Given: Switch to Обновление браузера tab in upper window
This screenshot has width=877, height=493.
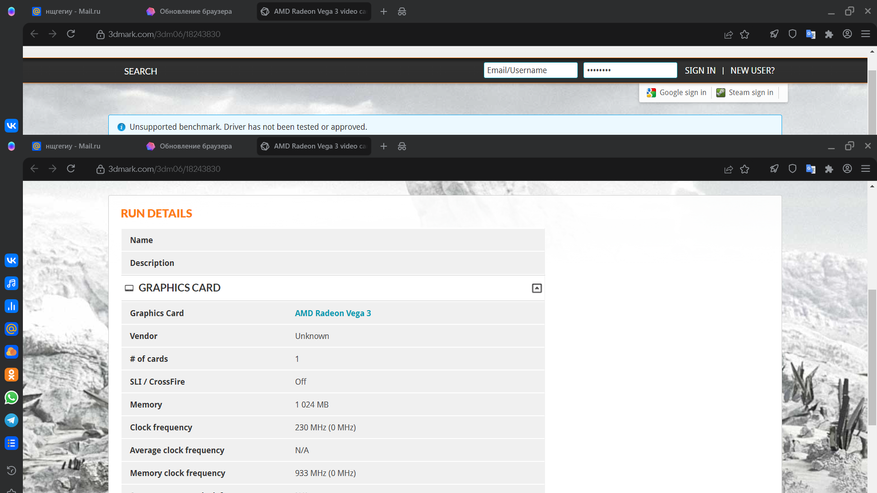Looking at the screenshot, I should [x=189, y=11].
